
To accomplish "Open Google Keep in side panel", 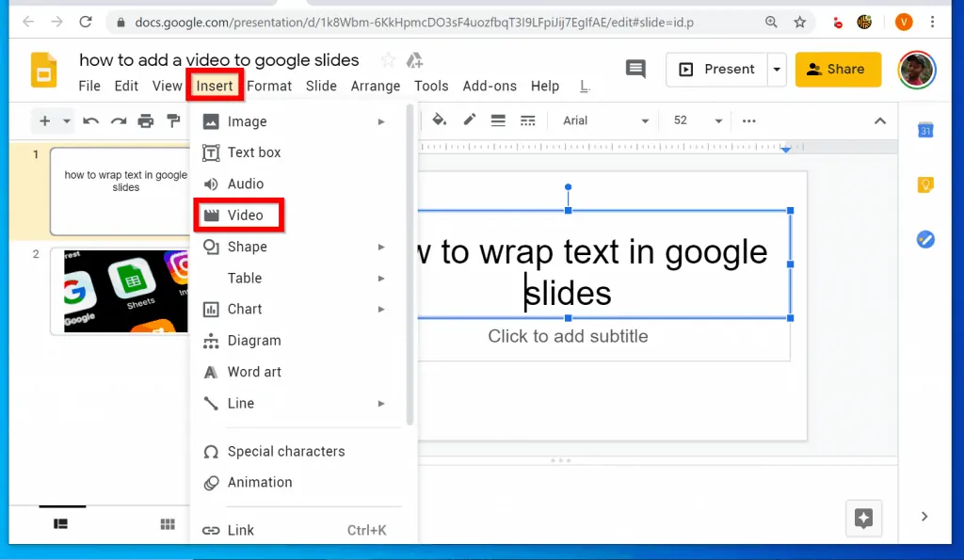I will 925,185.
